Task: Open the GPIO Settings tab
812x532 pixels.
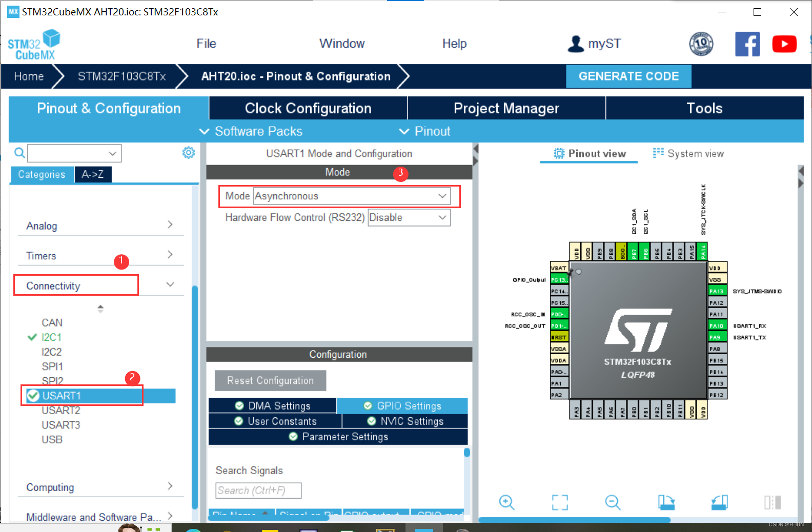Action: 402,405
